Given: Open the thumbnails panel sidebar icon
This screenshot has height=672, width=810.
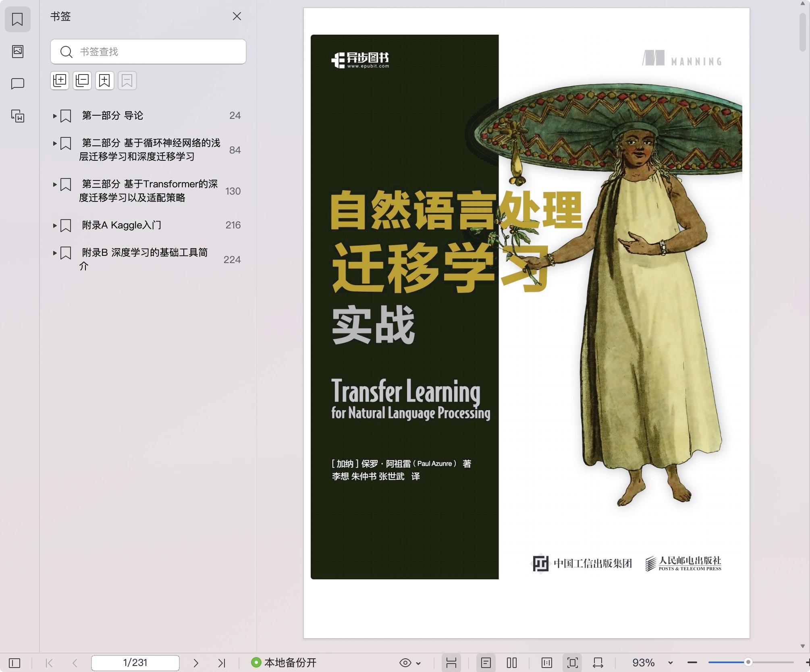Looking at the screenshot, I should [17, 51].
